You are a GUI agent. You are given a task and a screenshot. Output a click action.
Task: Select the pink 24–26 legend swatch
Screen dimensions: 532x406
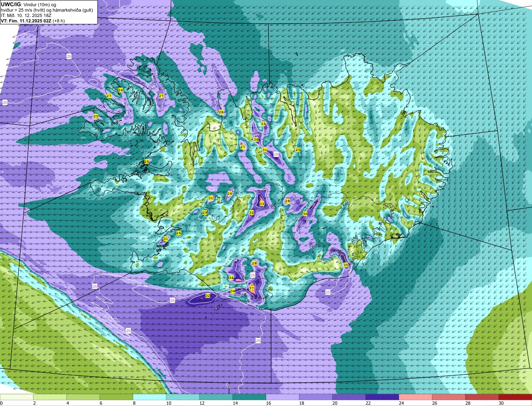[x=416, y=397]
